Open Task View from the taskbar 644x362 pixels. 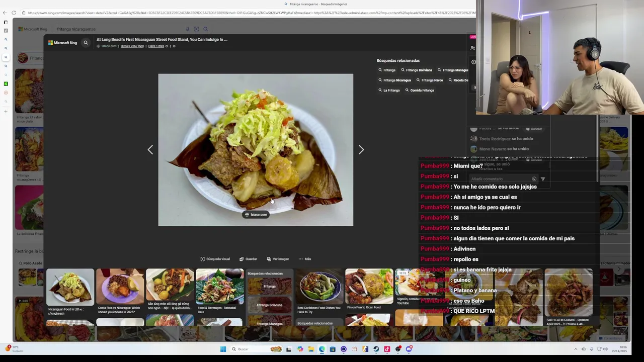[x=288, y=349]
